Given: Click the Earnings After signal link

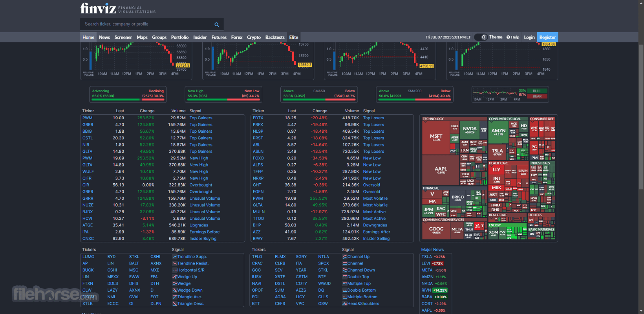Looking at the screenshot, I should tap(377, 232).
